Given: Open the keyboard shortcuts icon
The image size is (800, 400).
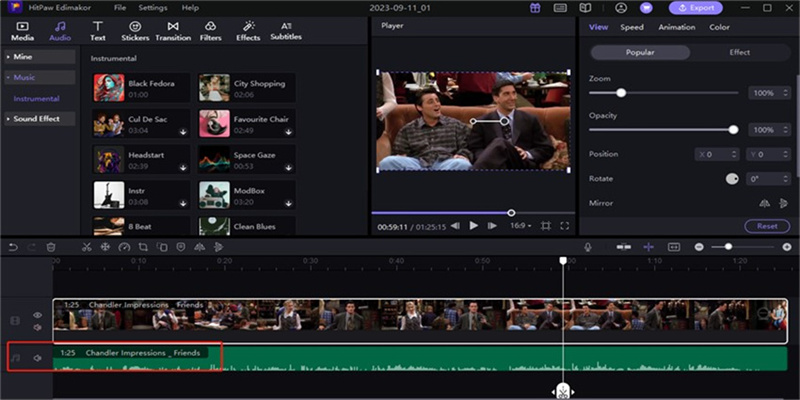Looking at the screenshot, I should (x=560, y=8).
